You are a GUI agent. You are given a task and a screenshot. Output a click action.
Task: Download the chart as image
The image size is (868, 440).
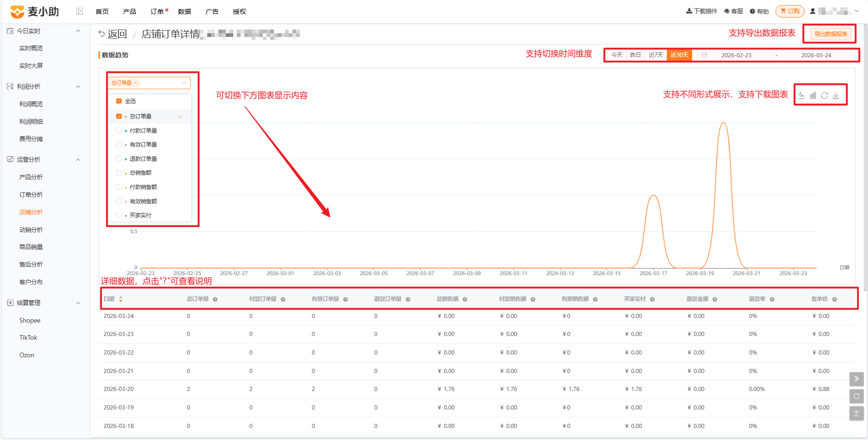pos(836,95)
